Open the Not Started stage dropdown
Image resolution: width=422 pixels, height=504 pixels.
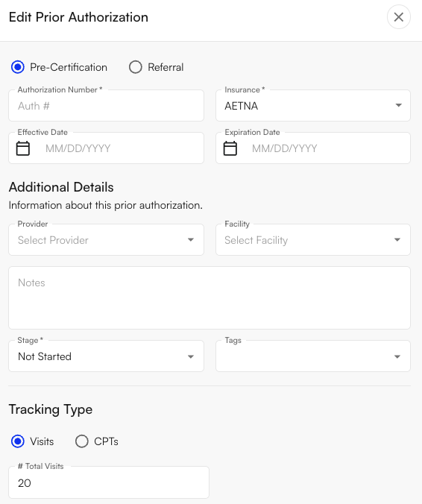pos(106,356)
